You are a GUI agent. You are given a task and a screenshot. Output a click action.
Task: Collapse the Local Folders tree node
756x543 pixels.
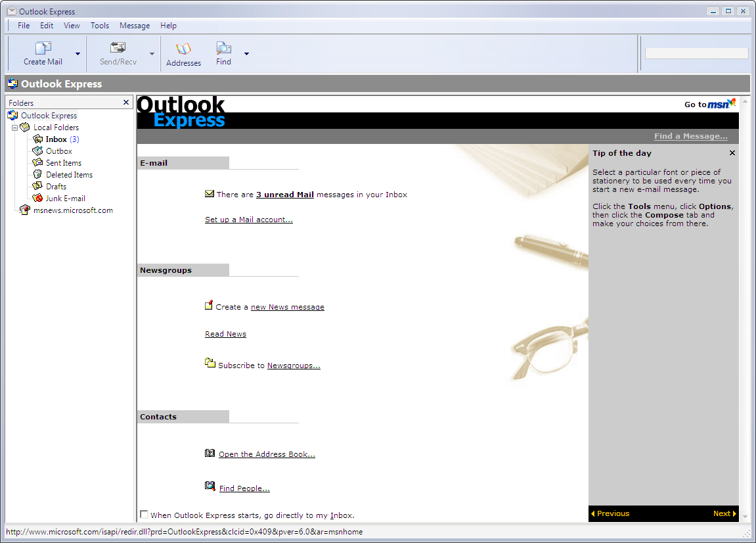(15, 128)
